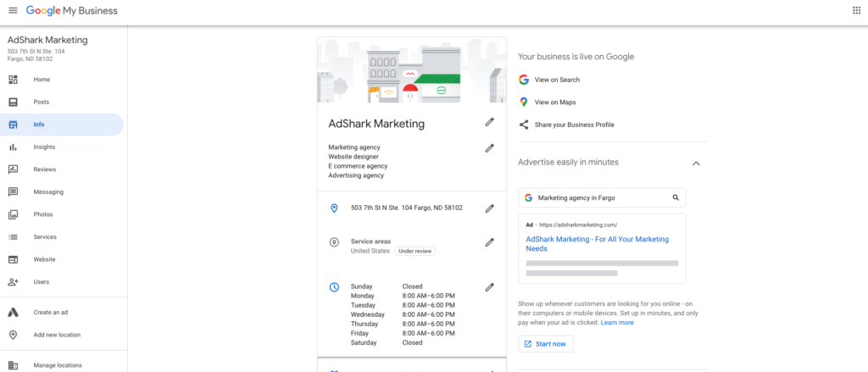
Task: Click the Saturday Closed hours row
Action: [x=387, y=342]
